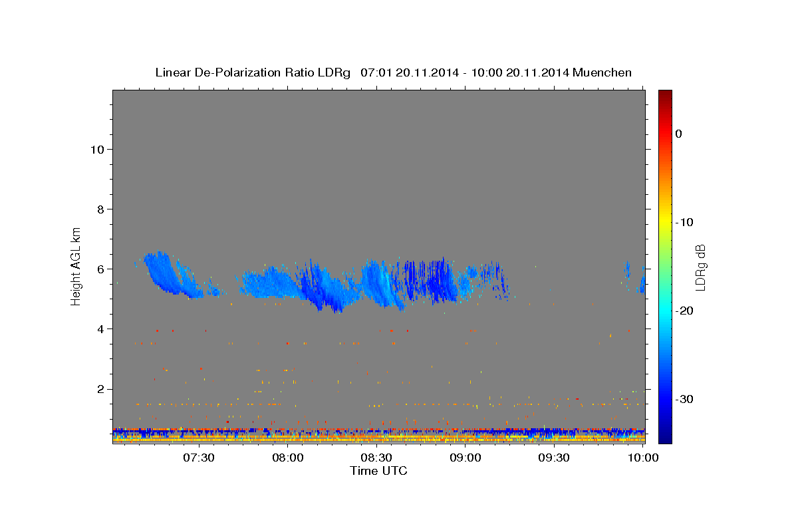Click the colorbar value label '-20'
Image resolution: width=798 pixels, height=532 pixels.
[x=684, y=311]
